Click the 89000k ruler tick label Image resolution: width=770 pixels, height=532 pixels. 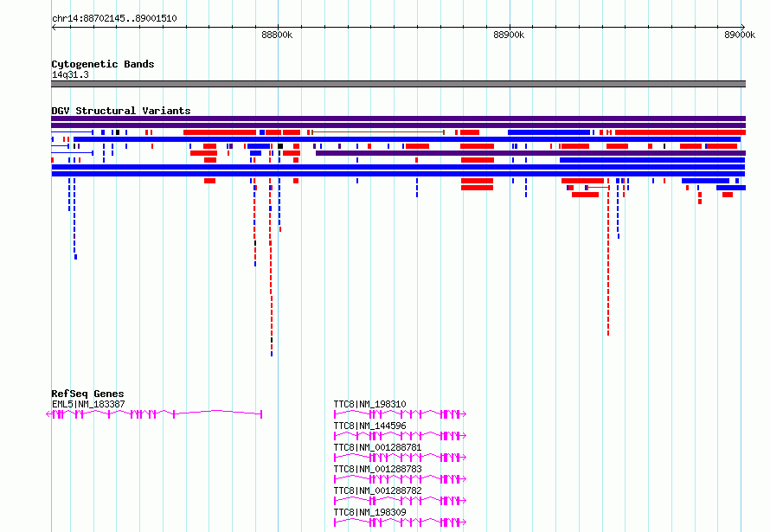tap(740, 35)
